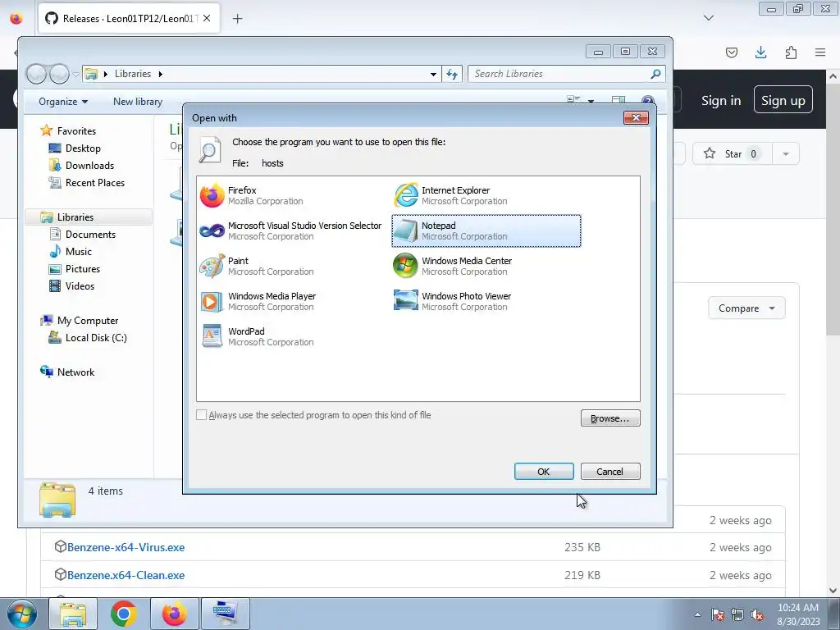The height and width of the screenshot is (630, 840).
Task: Confirm with the OK button
Action: pyautogui.click(x=544, y=472)
